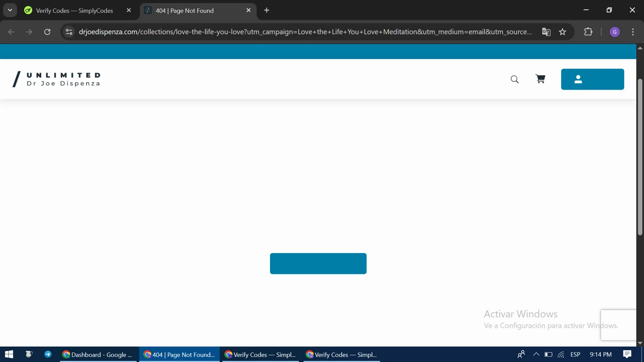Click the page vertical scrollbar thumb
Viewport: 644px width, 362px height.
tap(640, 157)
